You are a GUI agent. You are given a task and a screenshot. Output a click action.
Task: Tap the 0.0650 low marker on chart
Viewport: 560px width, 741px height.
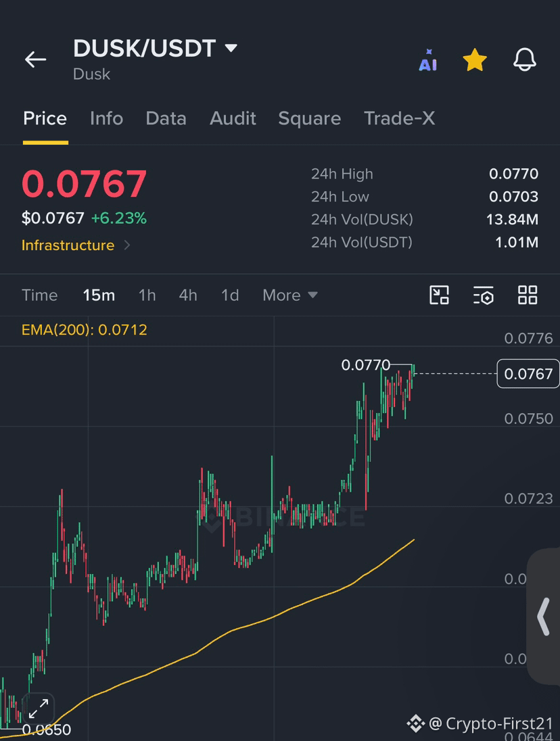[x=46, y=730]
